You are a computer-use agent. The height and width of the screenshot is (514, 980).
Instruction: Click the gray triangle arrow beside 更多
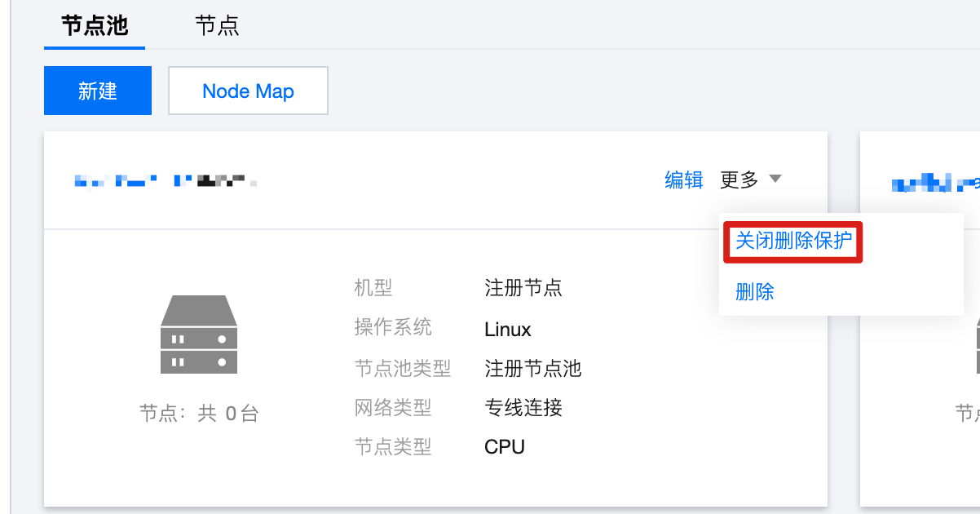coord(775,179)
